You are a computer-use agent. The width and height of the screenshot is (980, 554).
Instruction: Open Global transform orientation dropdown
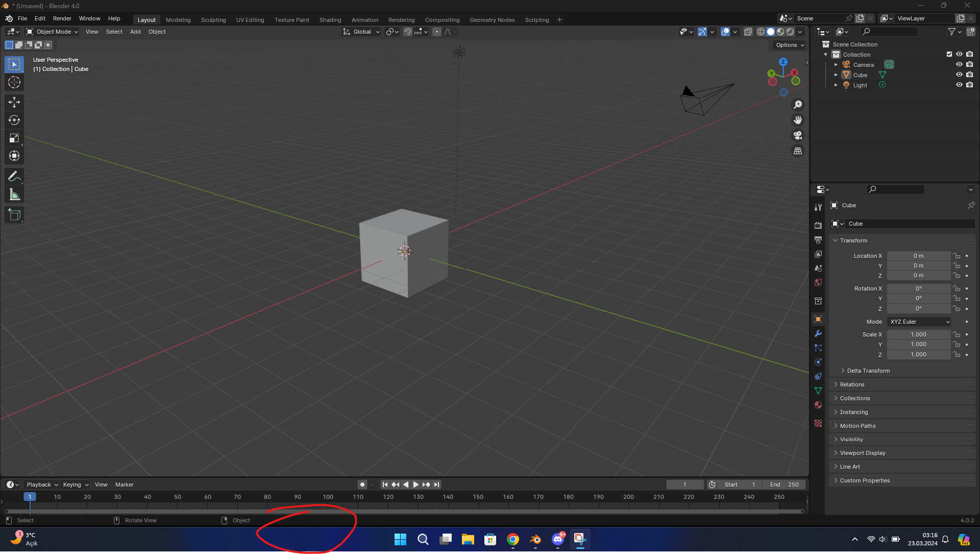pyautogui.click(x=361, y=32)
